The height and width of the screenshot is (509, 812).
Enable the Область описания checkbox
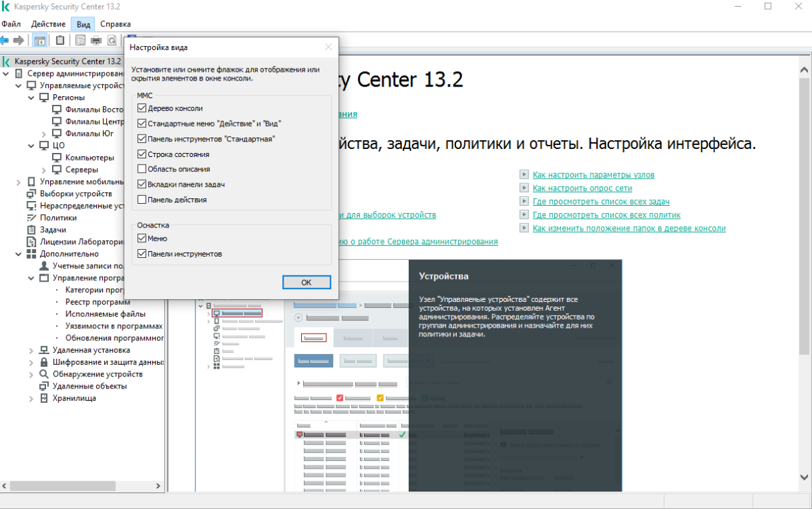click(141, 169)
